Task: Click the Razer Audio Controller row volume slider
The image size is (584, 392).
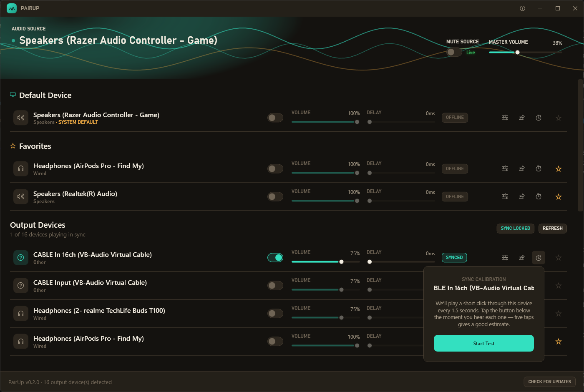Action: pos(326,122)
